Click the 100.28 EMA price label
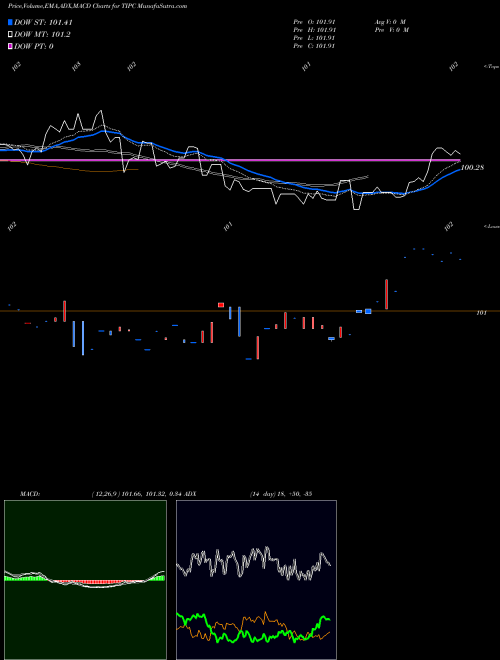 473,168
